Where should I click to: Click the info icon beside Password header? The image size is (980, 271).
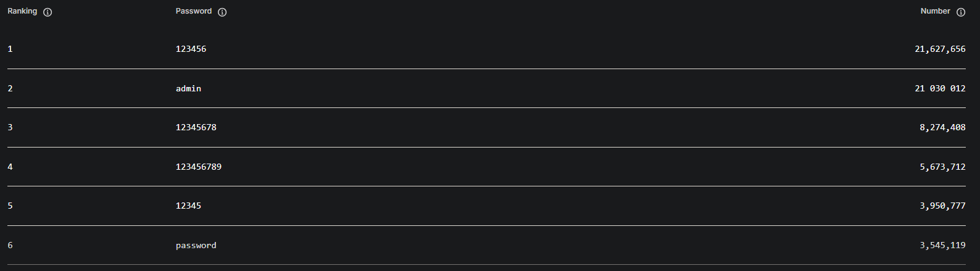pos(222,12)
